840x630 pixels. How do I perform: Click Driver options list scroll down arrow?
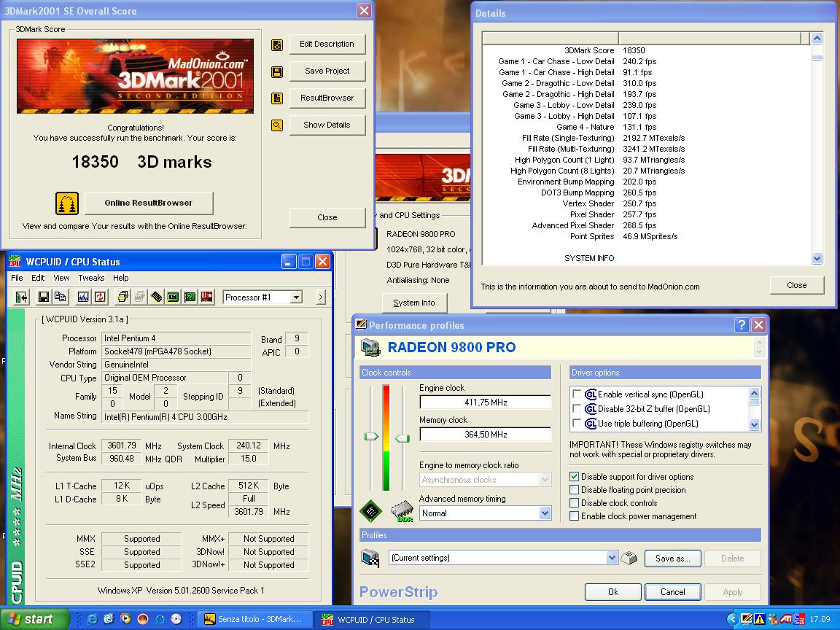pos(754,425)
